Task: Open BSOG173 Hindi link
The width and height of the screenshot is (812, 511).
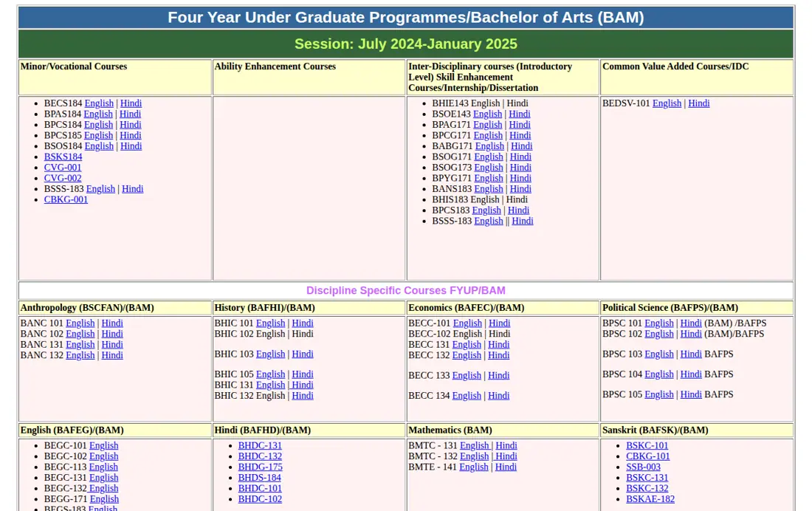Action: [520, 168]
